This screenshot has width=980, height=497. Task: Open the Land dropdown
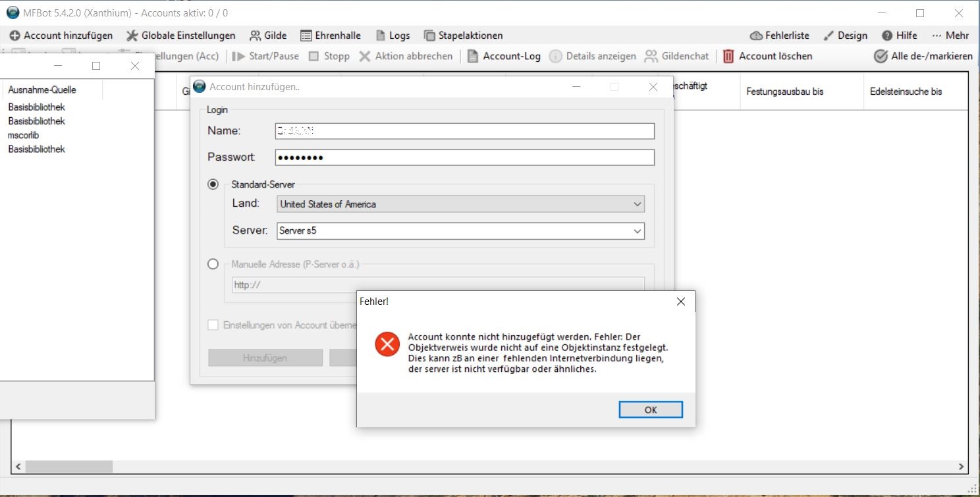[460, 204]
